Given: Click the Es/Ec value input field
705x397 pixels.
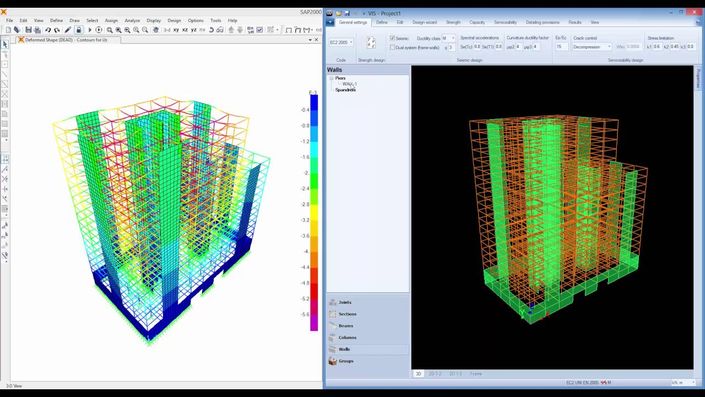Looking at the screenshot, I should click(x=561, y=47).
